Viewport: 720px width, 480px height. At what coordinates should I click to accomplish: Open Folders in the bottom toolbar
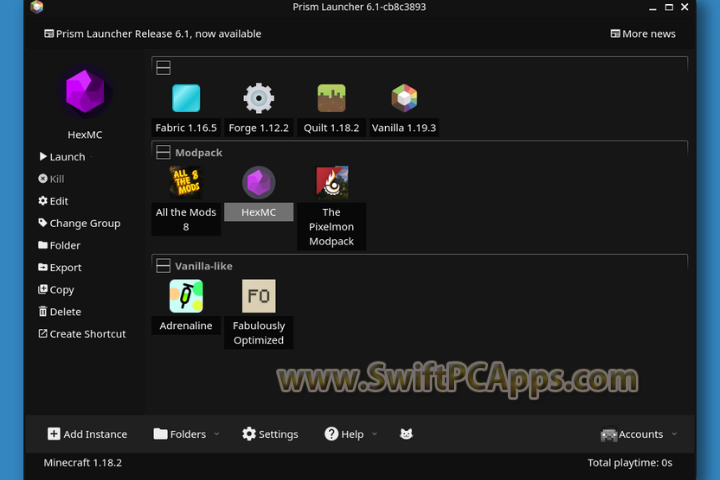pos(180,434)
